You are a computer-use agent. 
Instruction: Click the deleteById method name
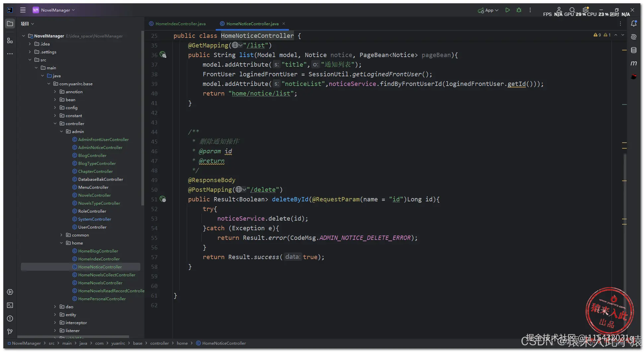[290, 199]
